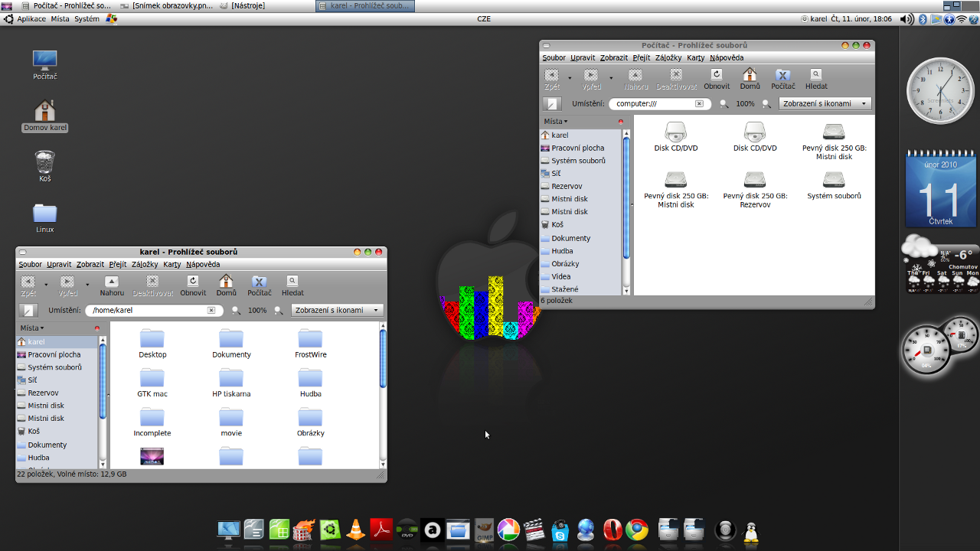Click zoom-in magnifier in Počítač window
Screen dimensions: 980x551
pos(766,104)
